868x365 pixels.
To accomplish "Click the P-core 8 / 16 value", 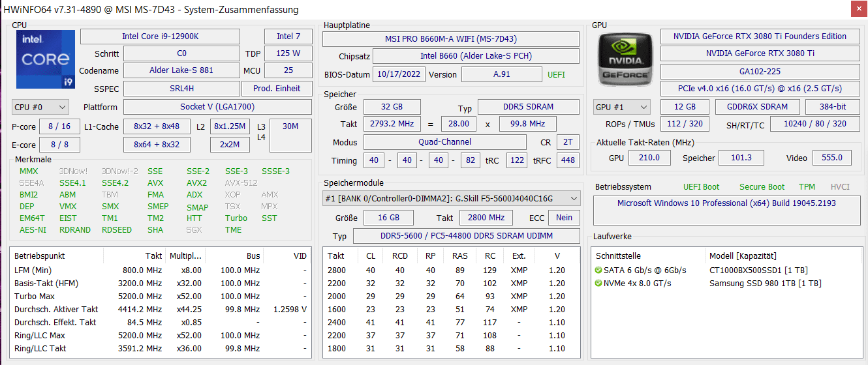I will point(59,126).
